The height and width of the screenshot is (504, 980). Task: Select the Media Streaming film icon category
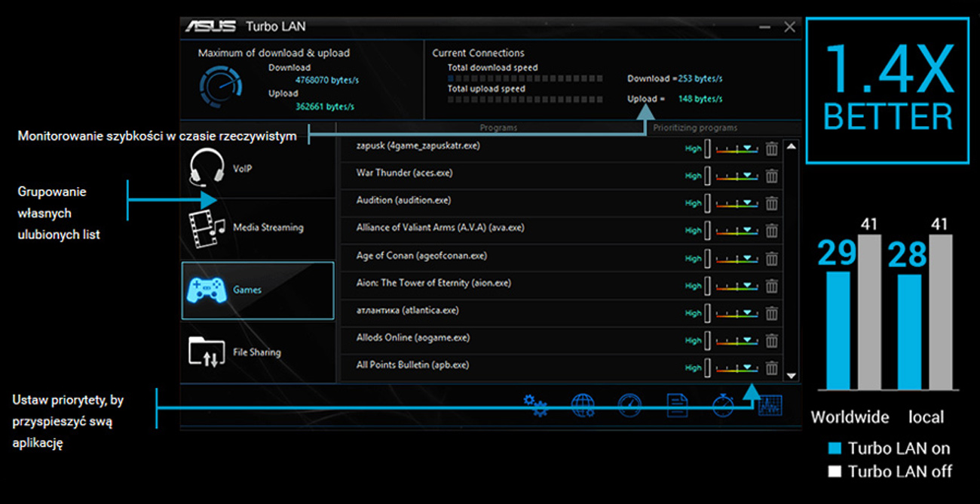[x=258, y=228]
